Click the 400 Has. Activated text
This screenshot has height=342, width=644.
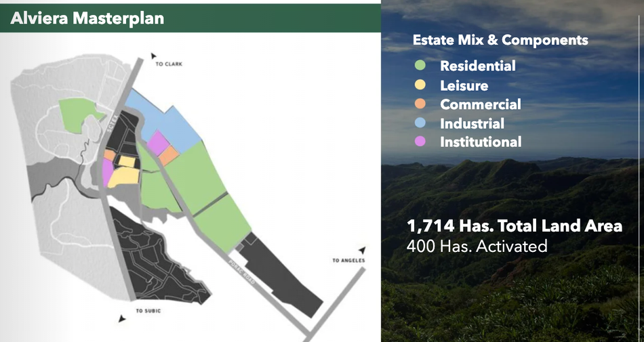point(477,246)
